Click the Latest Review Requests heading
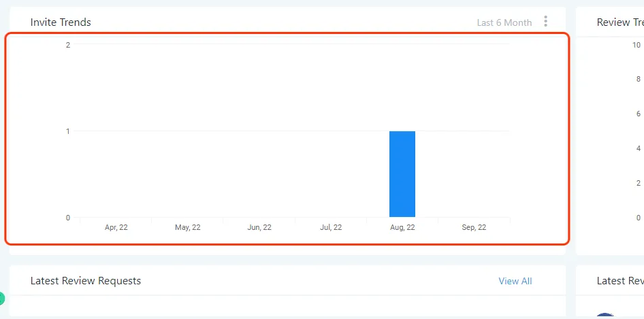 click(x=85, y=281)
